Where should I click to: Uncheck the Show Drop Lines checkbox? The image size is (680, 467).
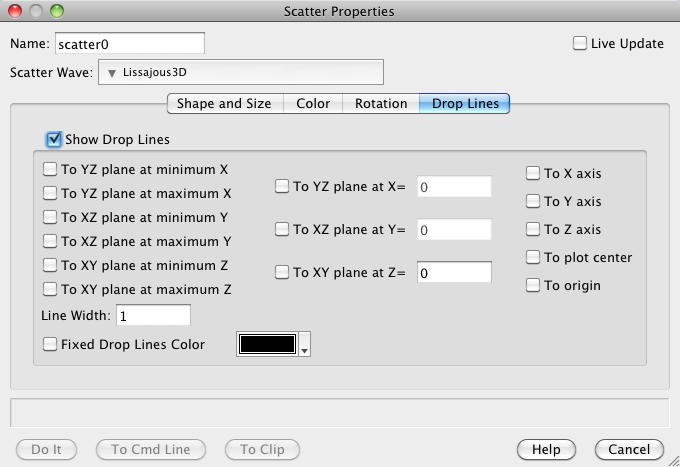coord(54,139)
